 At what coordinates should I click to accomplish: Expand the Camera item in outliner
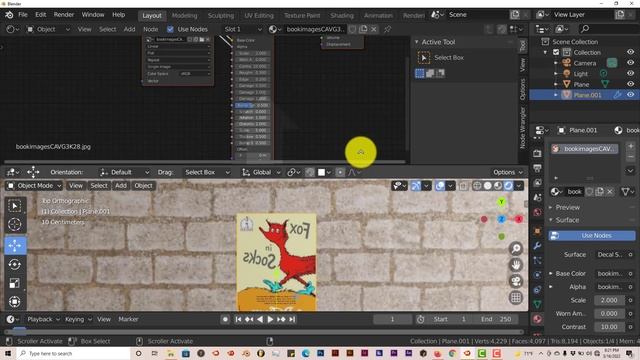[x=556, y=63]
